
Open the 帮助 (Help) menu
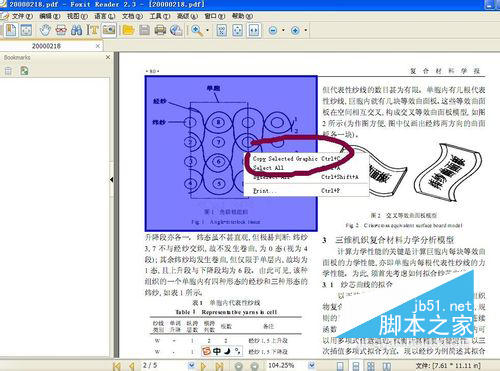coord(242,16)
